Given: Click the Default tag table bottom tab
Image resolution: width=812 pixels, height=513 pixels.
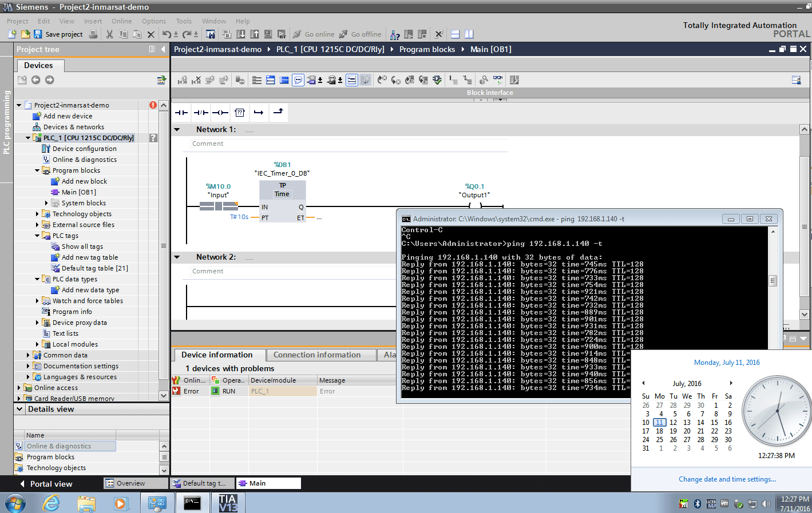Looking at the screenshot, I should coord(203,483).
